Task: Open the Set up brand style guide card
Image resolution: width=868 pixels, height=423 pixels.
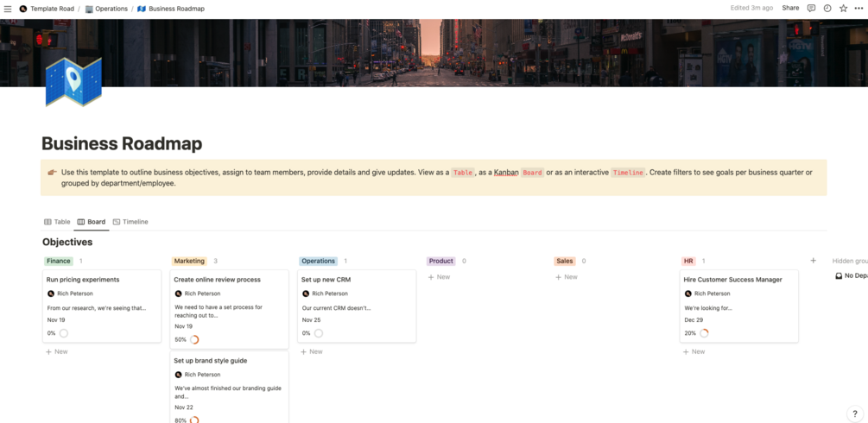Action: [x=229, y=387]
